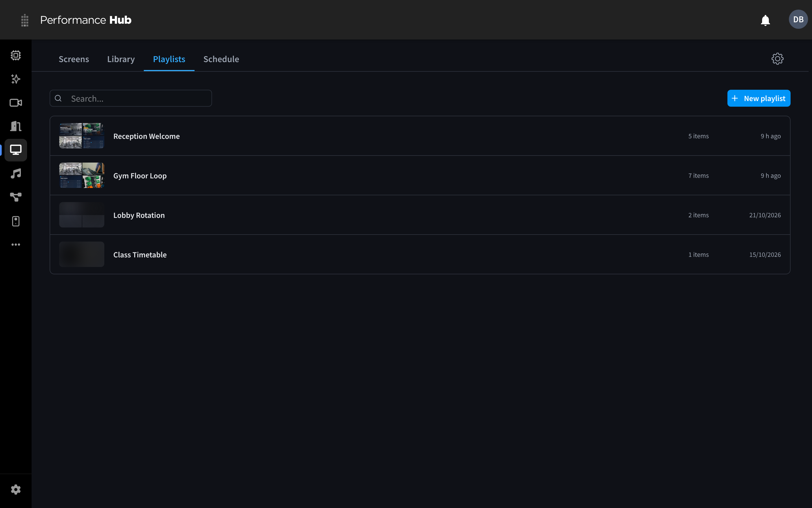
Task: Click Gym Floor Loop thumbnail preview
Action: pyautogui.click(x=81, y=175)
